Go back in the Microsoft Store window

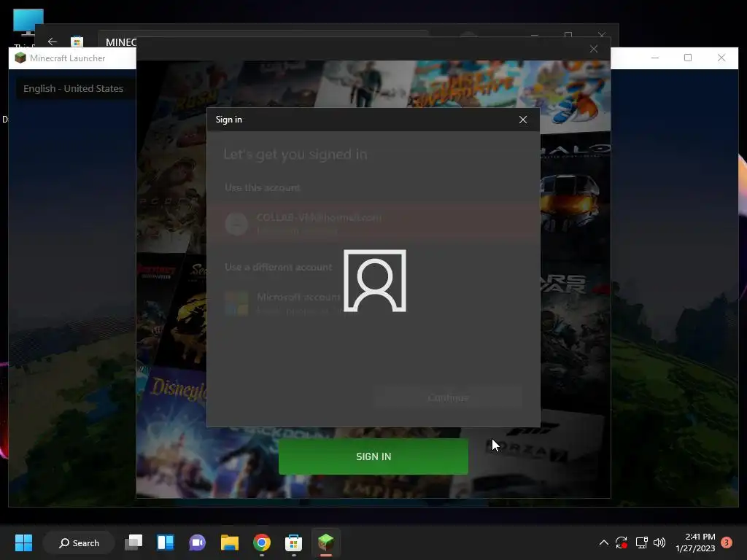click(x=53, y=42)
